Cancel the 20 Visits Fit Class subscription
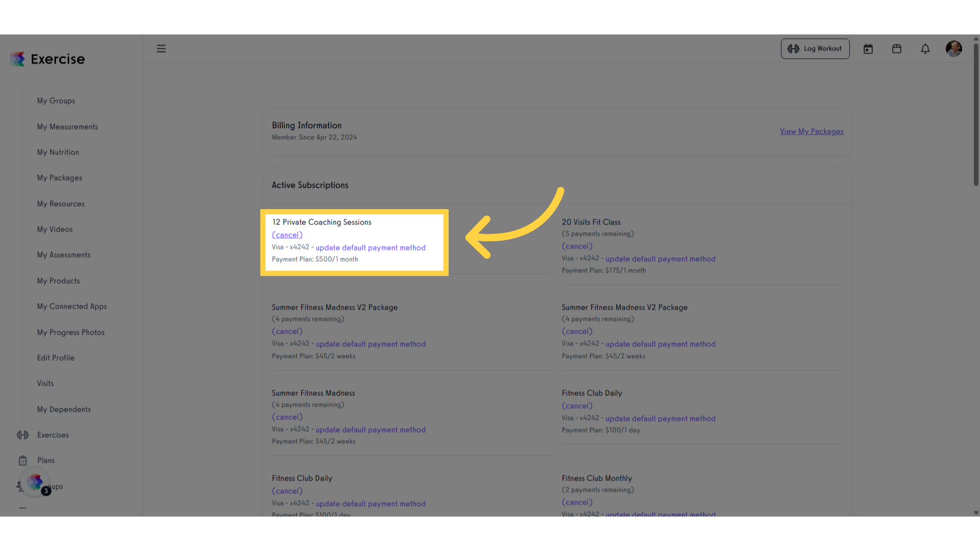This screenshot has width=980, height=551. [577, 246]
